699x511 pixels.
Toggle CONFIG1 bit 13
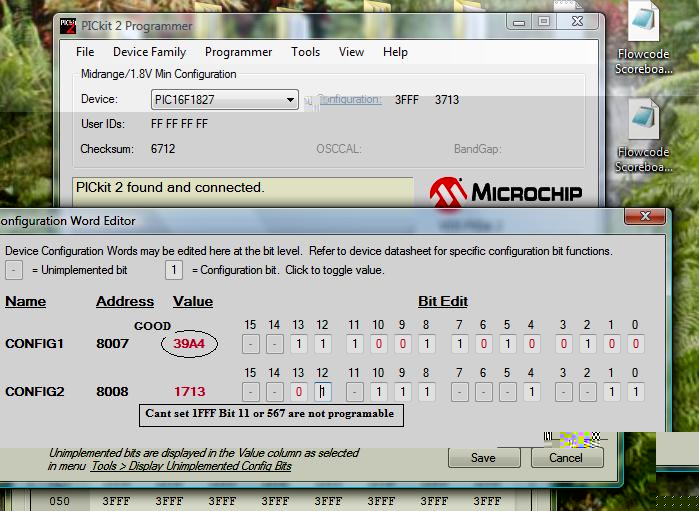[x=299, y=344]
